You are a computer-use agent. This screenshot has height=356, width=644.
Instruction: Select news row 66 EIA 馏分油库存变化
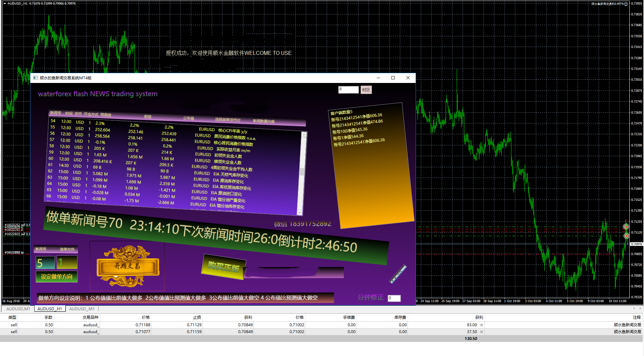click(145, 202)
